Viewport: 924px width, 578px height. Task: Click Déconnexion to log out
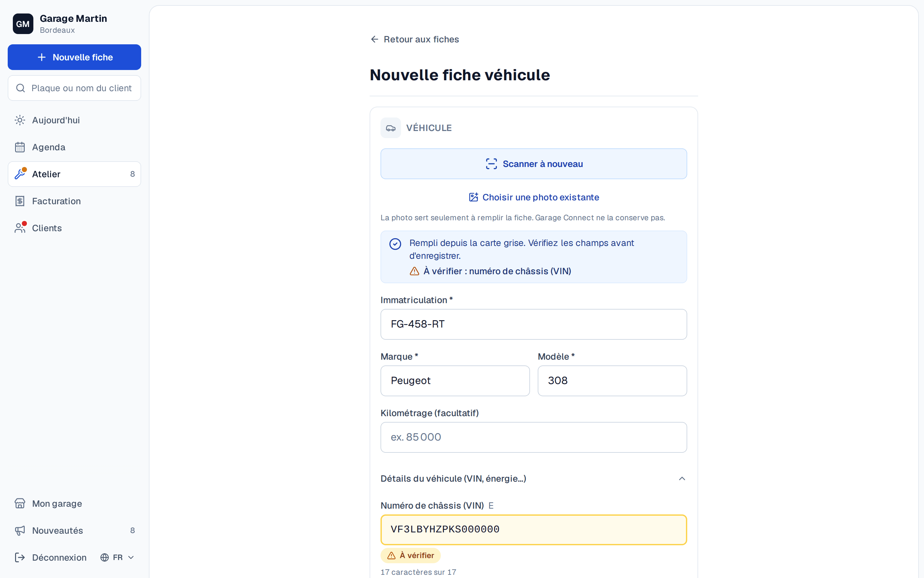click(51, 557)
